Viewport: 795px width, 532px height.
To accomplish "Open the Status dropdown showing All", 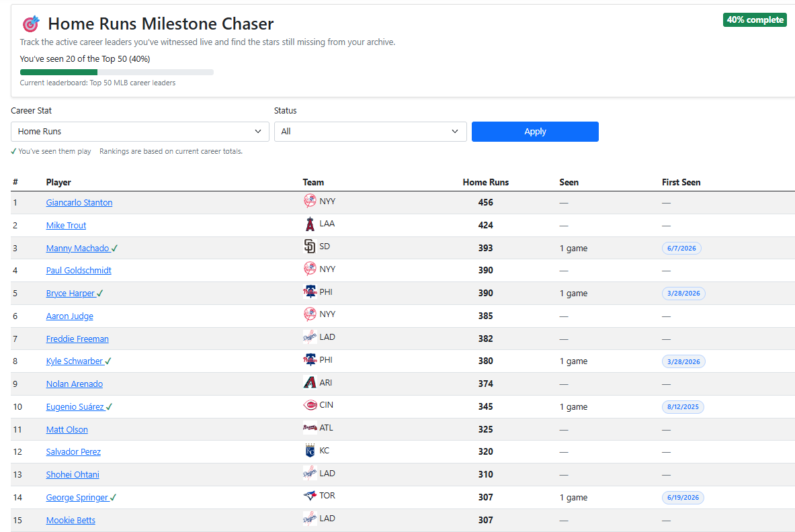I will click(370, 131).
